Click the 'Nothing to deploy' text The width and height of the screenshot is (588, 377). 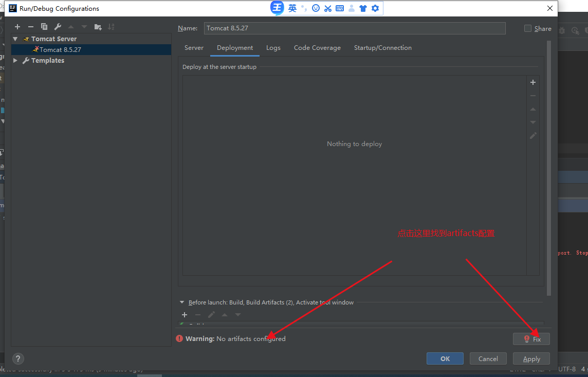coord(354,143)
